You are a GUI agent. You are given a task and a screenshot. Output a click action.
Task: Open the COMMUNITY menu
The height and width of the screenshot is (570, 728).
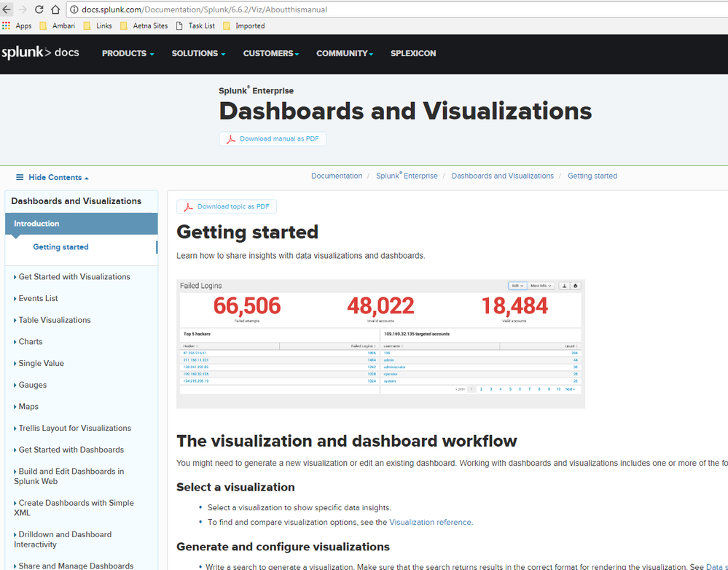click(345, 53)
